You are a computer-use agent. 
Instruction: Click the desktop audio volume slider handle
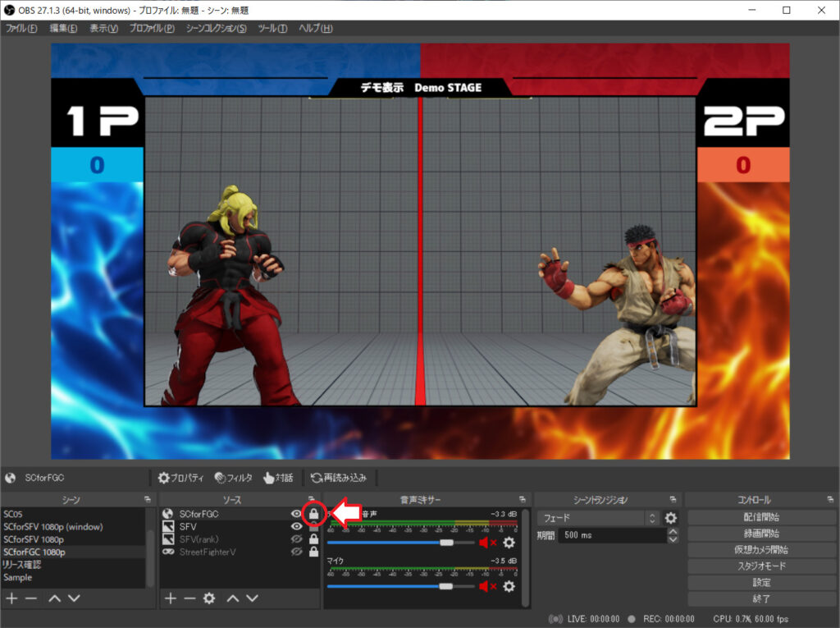click(x=446, y=543)
